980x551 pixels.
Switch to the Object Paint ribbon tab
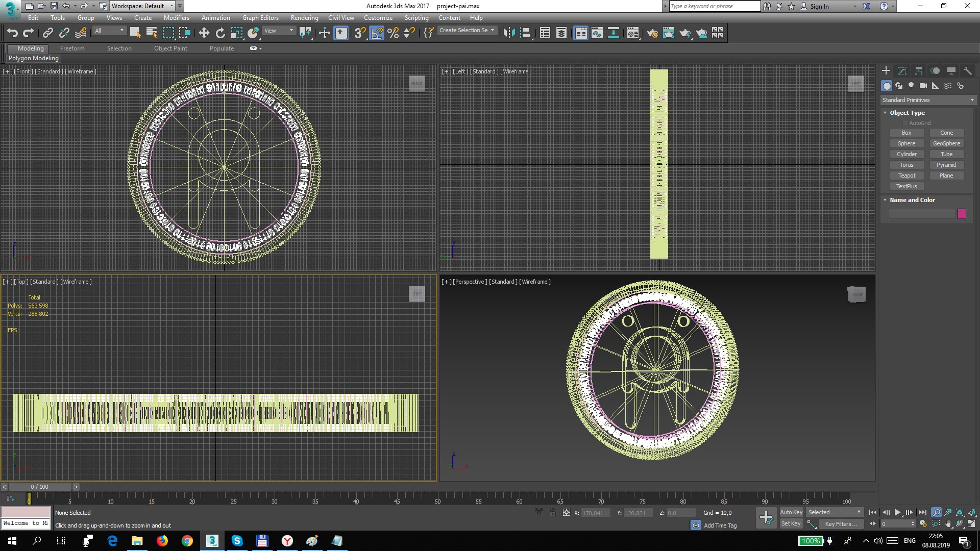point(170,48)
